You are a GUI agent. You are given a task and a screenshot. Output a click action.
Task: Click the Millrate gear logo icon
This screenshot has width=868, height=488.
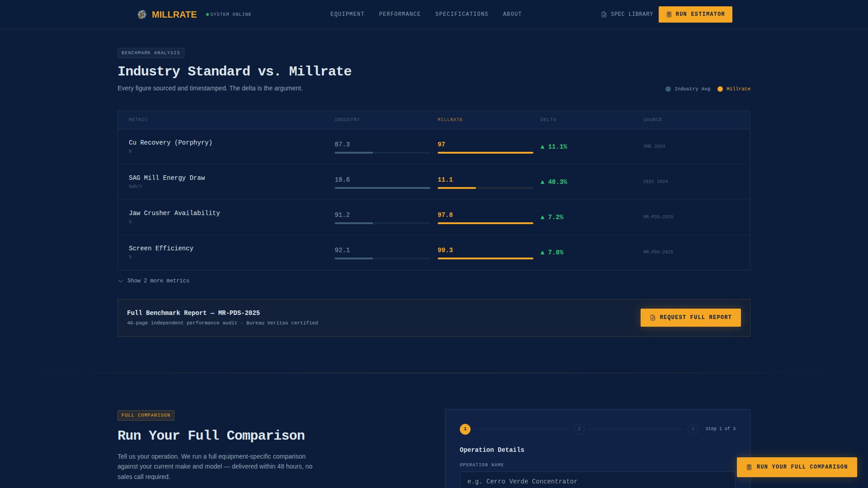coord(142,14)
